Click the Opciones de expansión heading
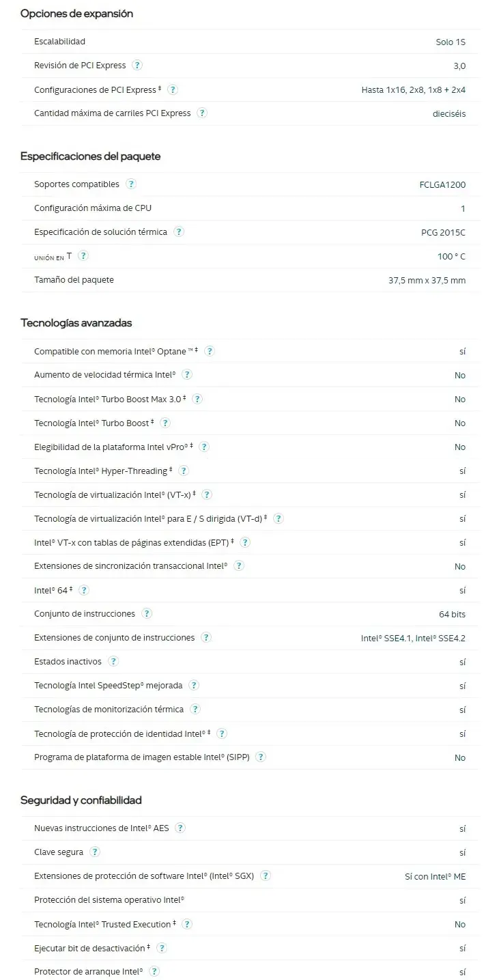 (x=76, y=14)
